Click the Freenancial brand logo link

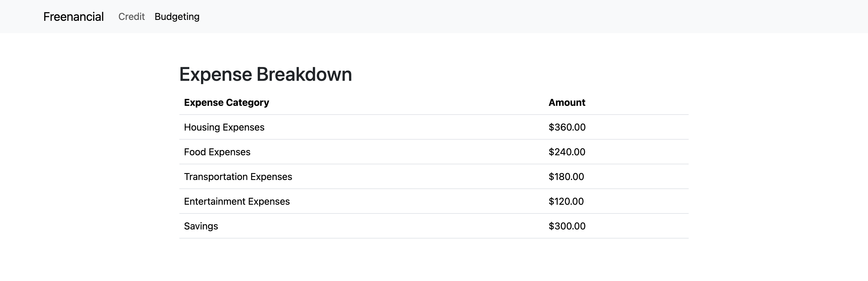pos(74,17)
